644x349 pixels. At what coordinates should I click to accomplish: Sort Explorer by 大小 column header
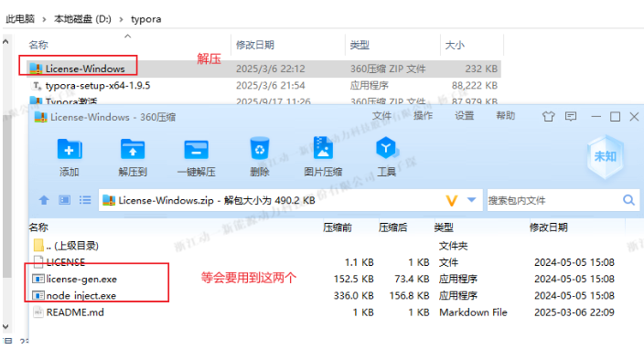[455, 45]
